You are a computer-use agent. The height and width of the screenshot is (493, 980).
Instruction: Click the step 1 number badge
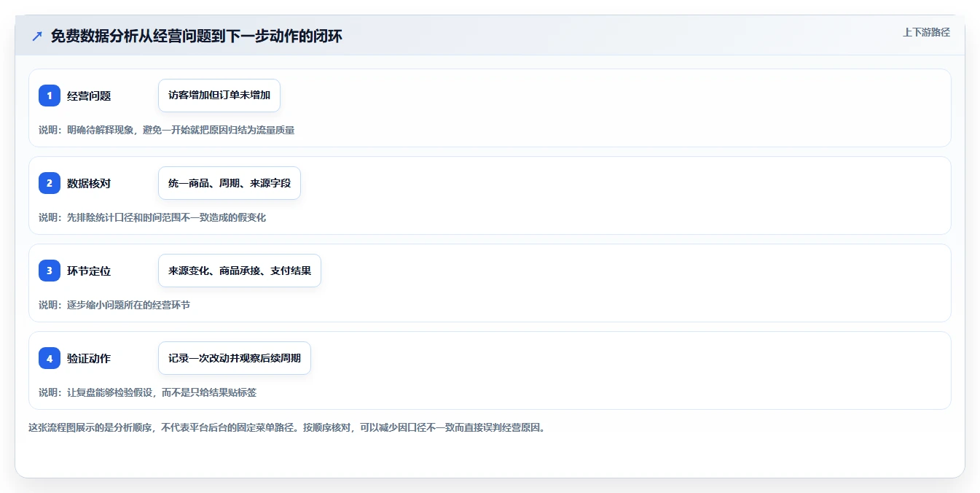50,96
